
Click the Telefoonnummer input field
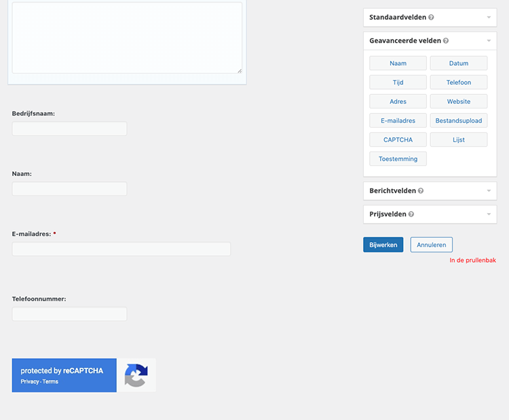tap(69, 314)
